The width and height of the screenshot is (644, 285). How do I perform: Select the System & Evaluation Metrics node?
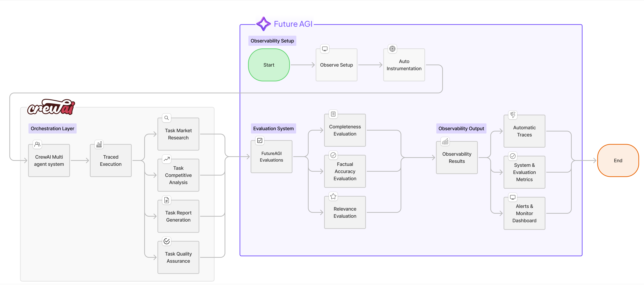coord(524,172)
